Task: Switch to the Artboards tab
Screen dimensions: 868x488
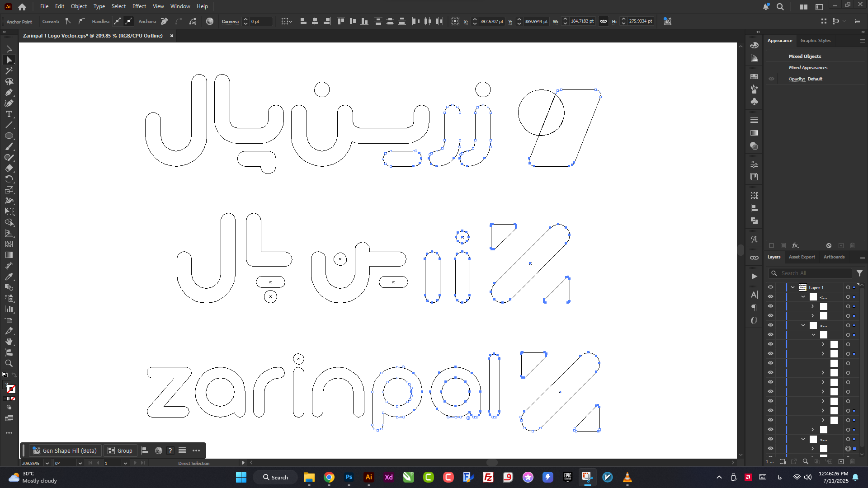Action: point(834,257)
